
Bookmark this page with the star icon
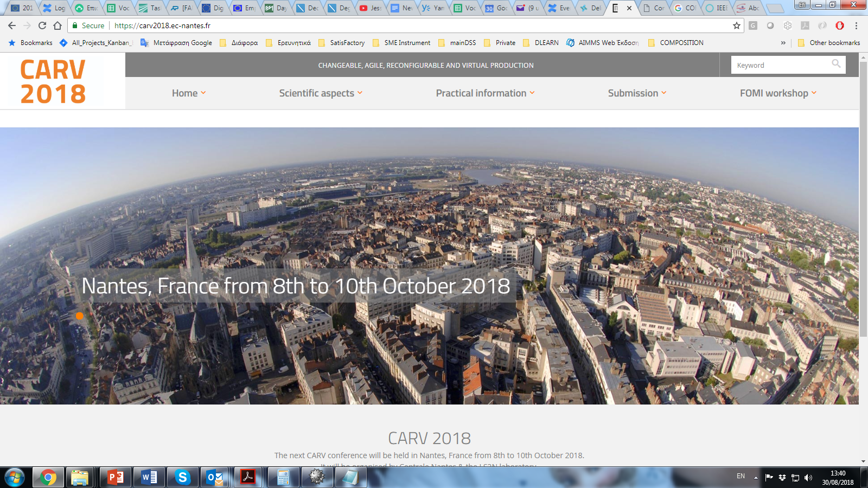tap(736, 25)
